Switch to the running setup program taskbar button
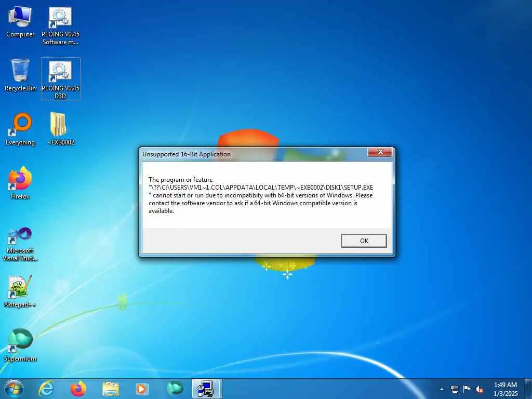Image resolution: width=532 pixels, height=399 pixels. click(207, 389)
